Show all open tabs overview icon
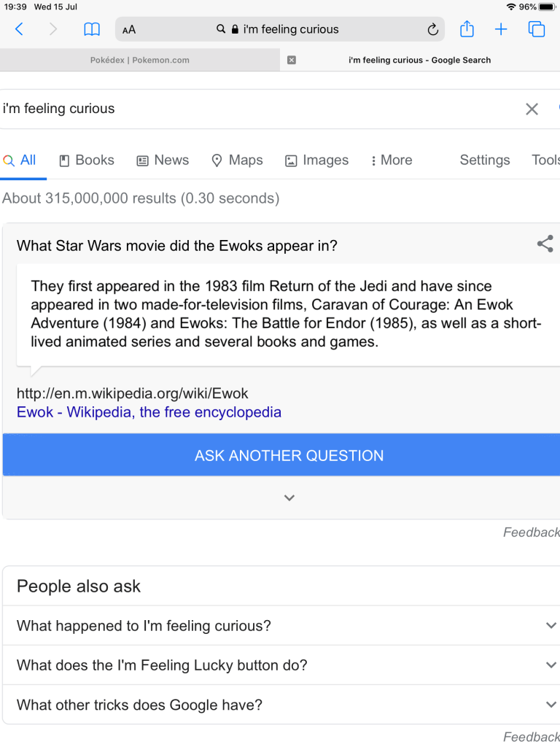Viewport: 560px width, 747px height. click(537, 29)
